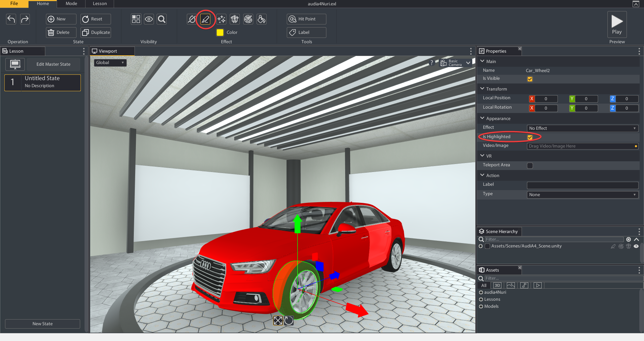Click the scale gizmo icon below the wheel

coord(278,321)
